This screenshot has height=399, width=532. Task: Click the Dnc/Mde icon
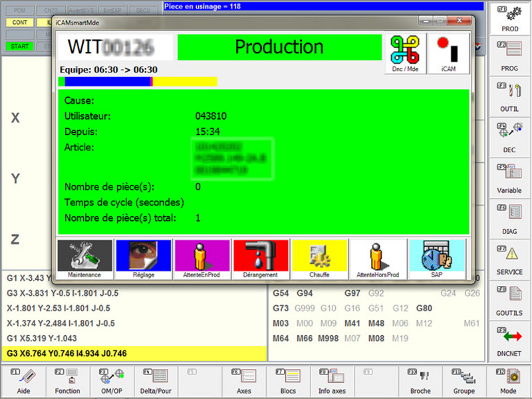405,49
